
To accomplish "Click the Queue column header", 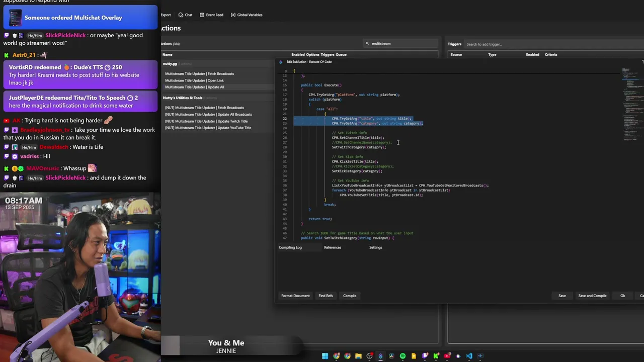I will 341,54.
